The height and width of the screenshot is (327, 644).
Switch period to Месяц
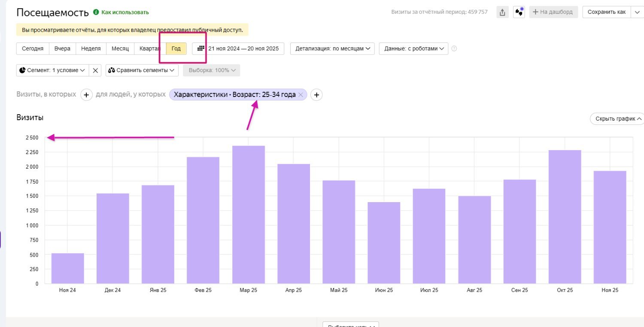120,48
